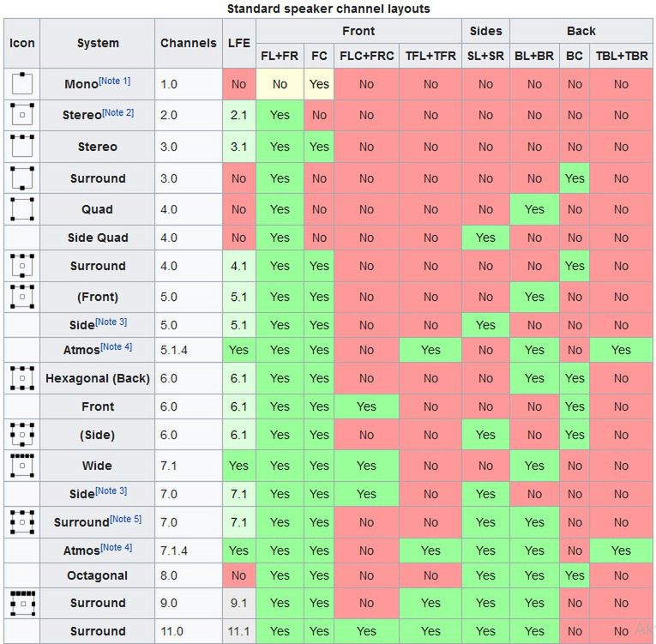Click the Stereo 2.0 speaker layout icon
The width and height of the screenshot is (656, 644).
pos(22,115)
